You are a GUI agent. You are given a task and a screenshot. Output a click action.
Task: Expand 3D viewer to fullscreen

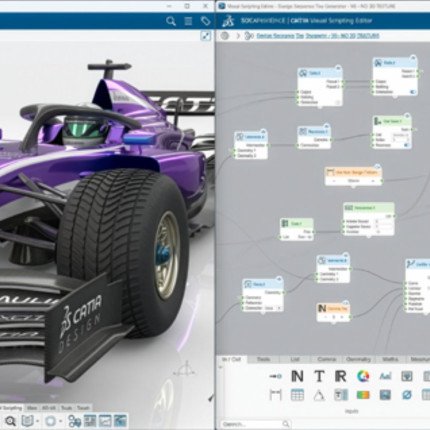(x=206, y=36)
